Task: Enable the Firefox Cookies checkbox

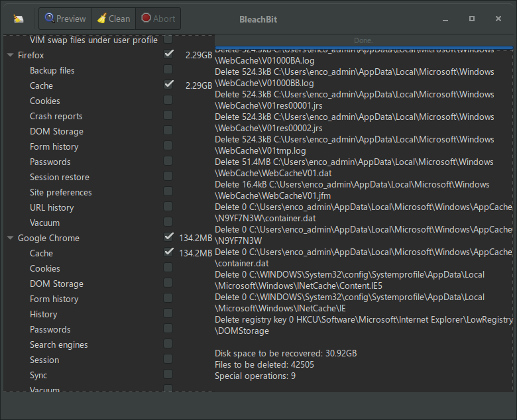Action: pyautogui.click(x=168, y=100)
